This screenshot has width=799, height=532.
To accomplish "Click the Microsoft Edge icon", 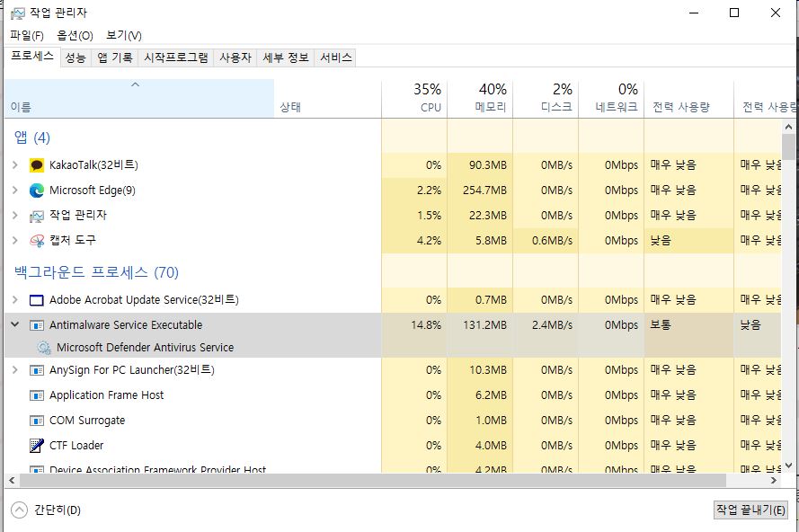I will [x=37, y=191].
